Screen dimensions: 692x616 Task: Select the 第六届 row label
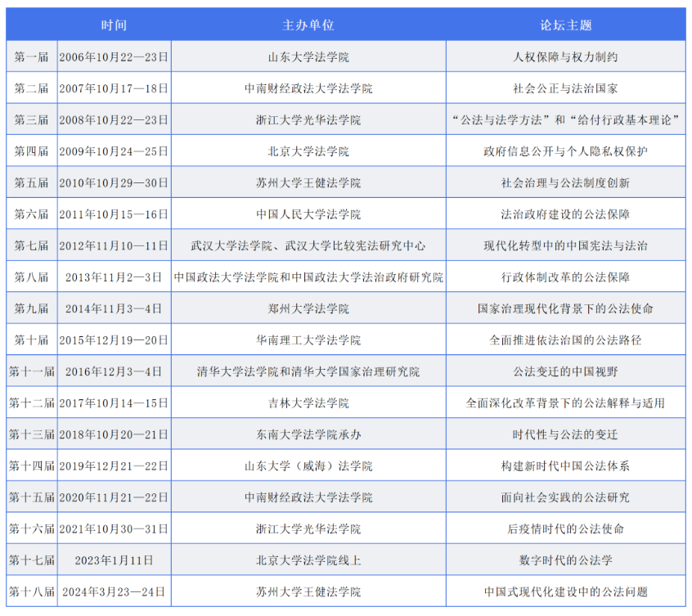31,214
